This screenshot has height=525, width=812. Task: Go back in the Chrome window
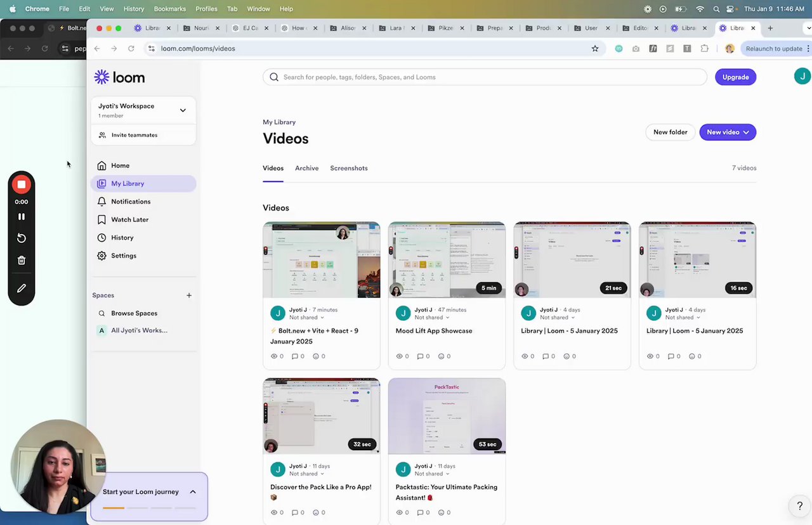coord(97,49)
